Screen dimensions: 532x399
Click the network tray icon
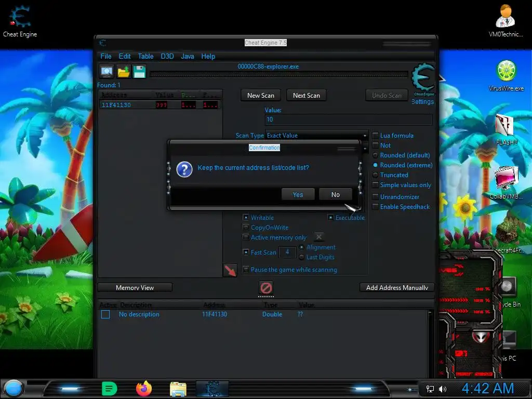click(x=430, y=389)
